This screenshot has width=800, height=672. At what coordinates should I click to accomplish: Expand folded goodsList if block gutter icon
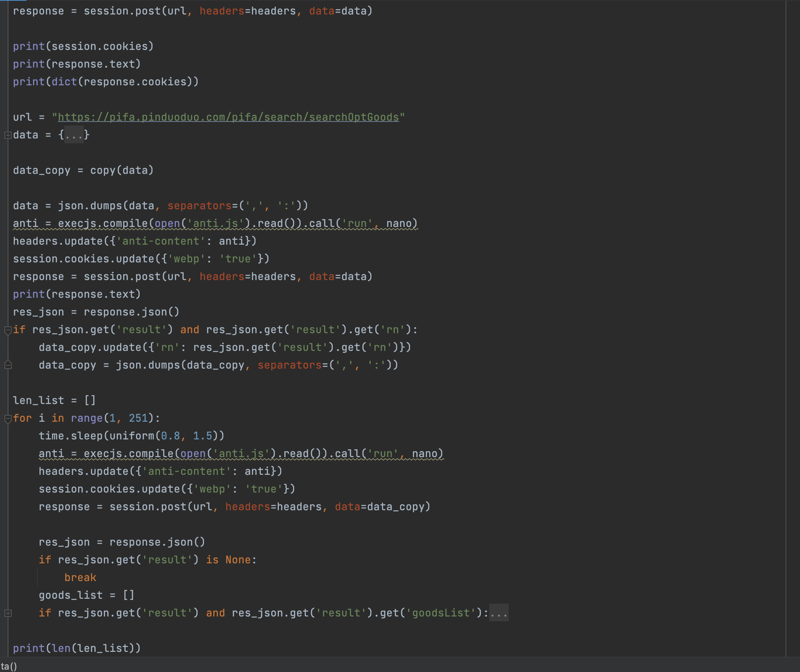8,613
